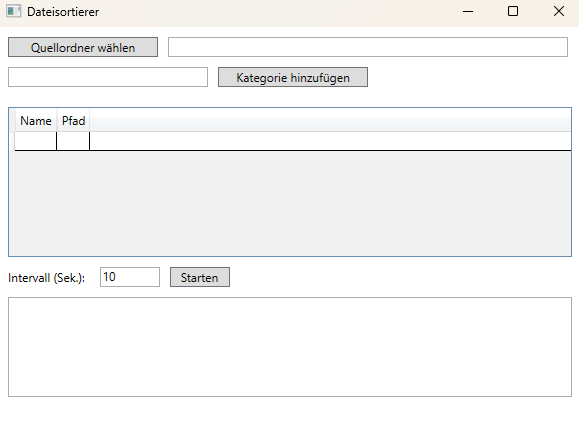The image size is (579, 433).
Task: Maximize the Dateisortierer window
Action: tap(513, 11)
